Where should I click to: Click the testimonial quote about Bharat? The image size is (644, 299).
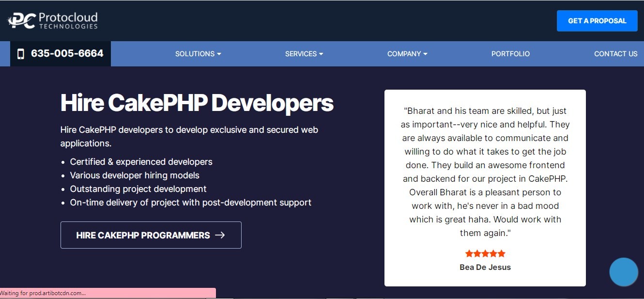pos(485,172)
